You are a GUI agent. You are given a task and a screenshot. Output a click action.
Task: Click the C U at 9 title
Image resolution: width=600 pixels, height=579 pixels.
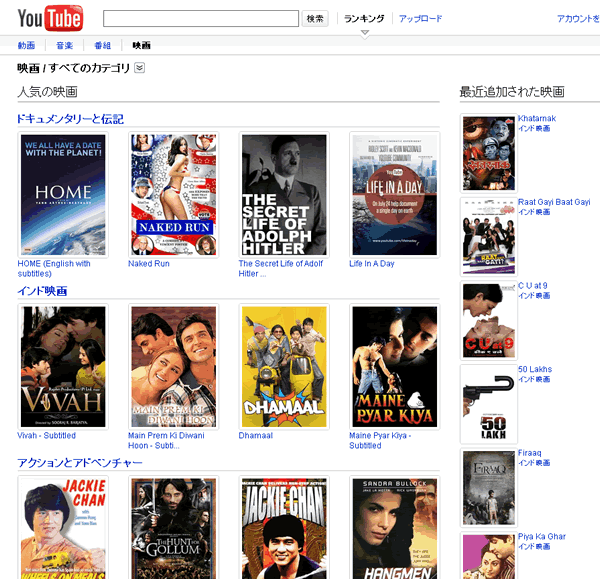[x=533, y=286]
